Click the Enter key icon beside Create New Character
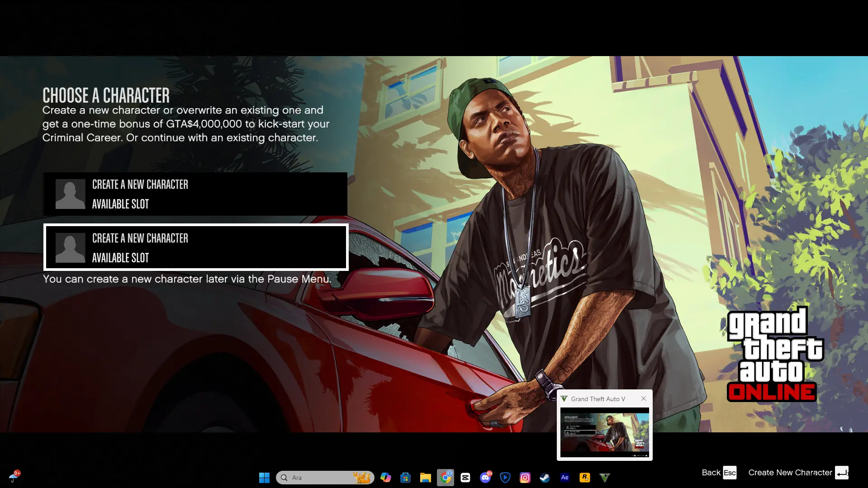 tap(842, 473)
